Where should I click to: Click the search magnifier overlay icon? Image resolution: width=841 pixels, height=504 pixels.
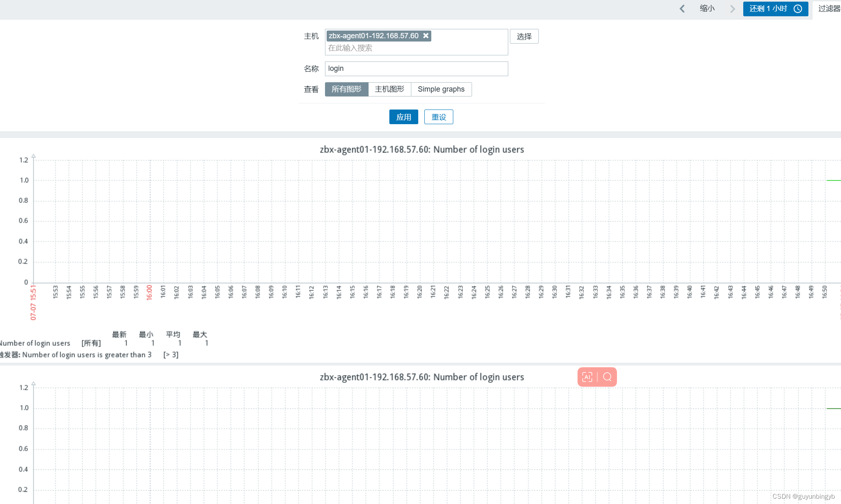point(607,377)
